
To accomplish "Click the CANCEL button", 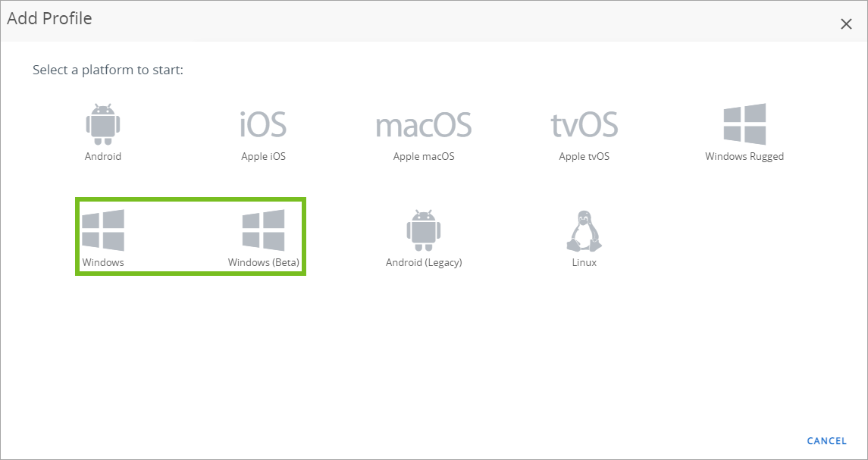I will pyautogui.click(x=826, y=441).
